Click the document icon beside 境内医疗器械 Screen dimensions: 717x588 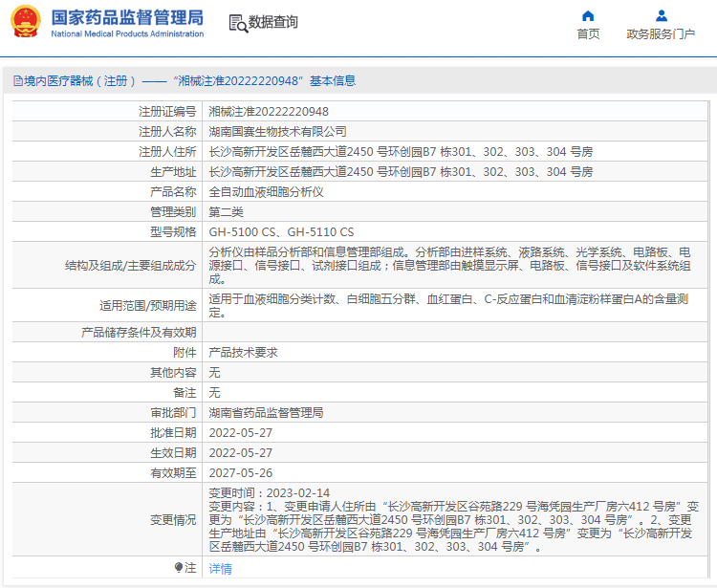pos(18,81)
